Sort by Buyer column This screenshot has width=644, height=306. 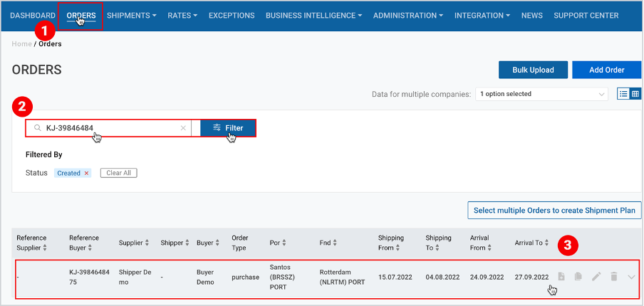[218, 243]
